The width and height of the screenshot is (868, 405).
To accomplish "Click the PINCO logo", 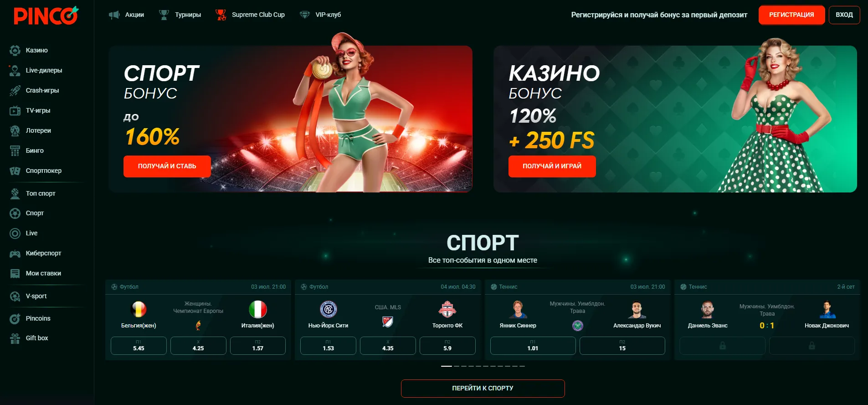I will (x=46, y=16).
